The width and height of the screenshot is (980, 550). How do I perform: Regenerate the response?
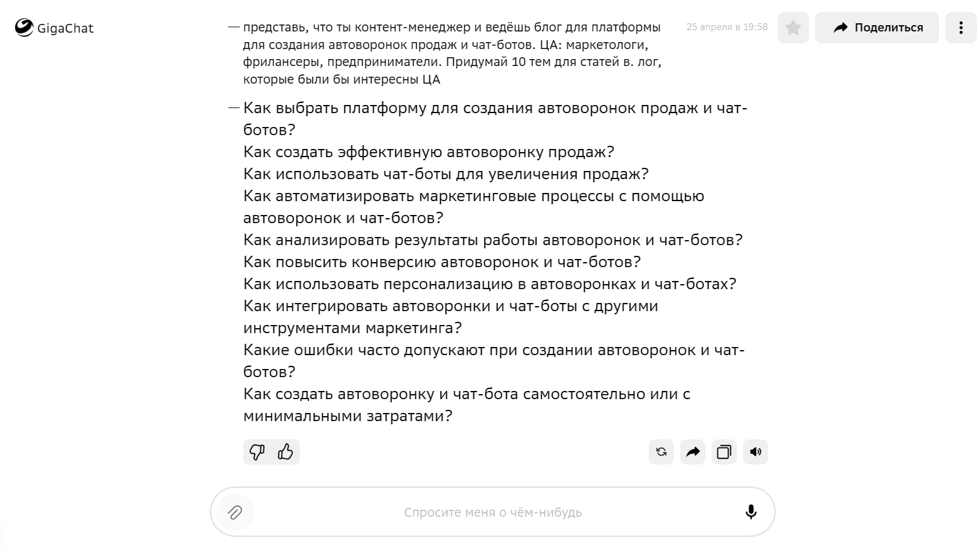click(x=661, y=452)
